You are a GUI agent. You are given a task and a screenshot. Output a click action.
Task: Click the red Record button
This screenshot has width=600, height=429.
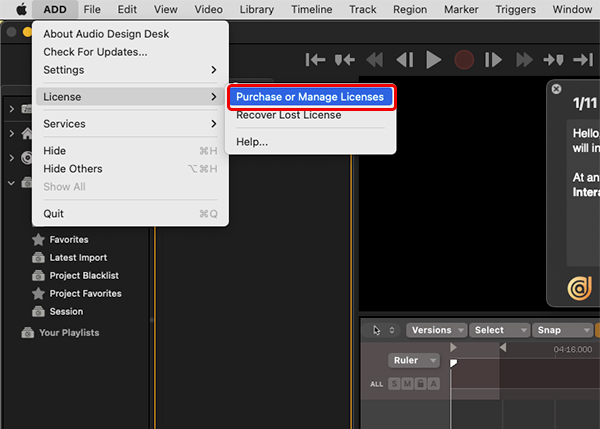tap(464, 60)
